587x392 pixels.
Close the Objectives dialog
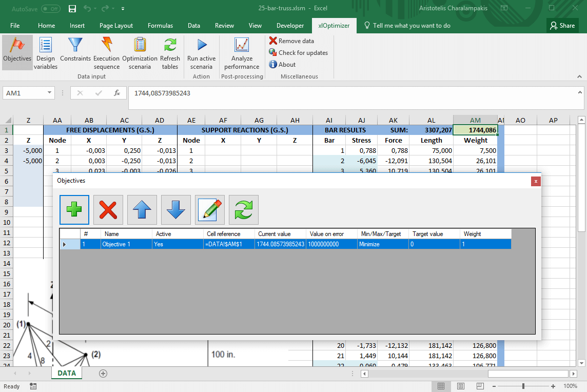(x=536, y=181)
